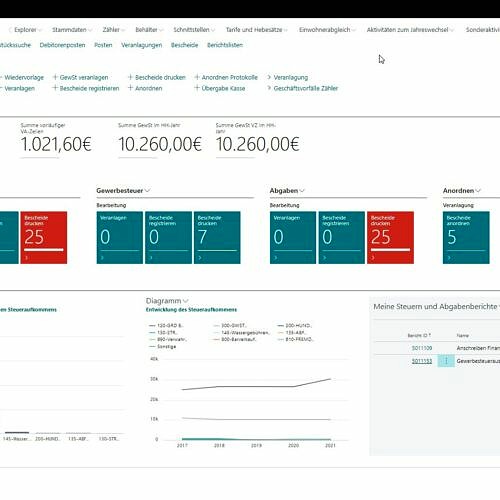This screenshot has height=500, width=500.
Task: Open report S011100 link
Action: [x=422, y=348]
